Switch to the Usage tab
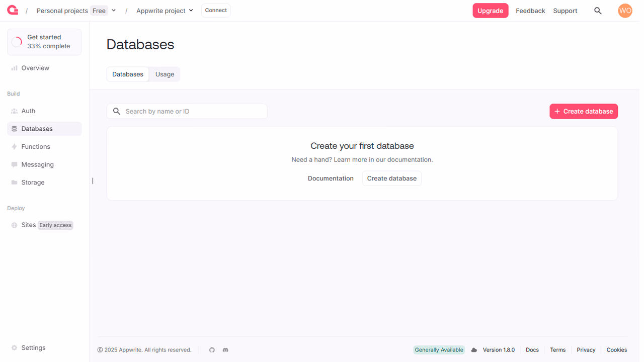 (x=165, y=74)
